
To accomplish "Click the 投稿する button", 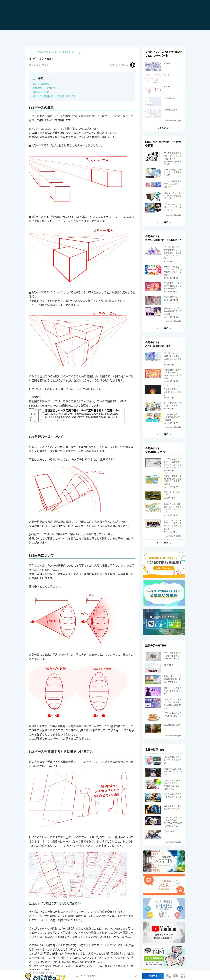I will (x=152, y=976).
